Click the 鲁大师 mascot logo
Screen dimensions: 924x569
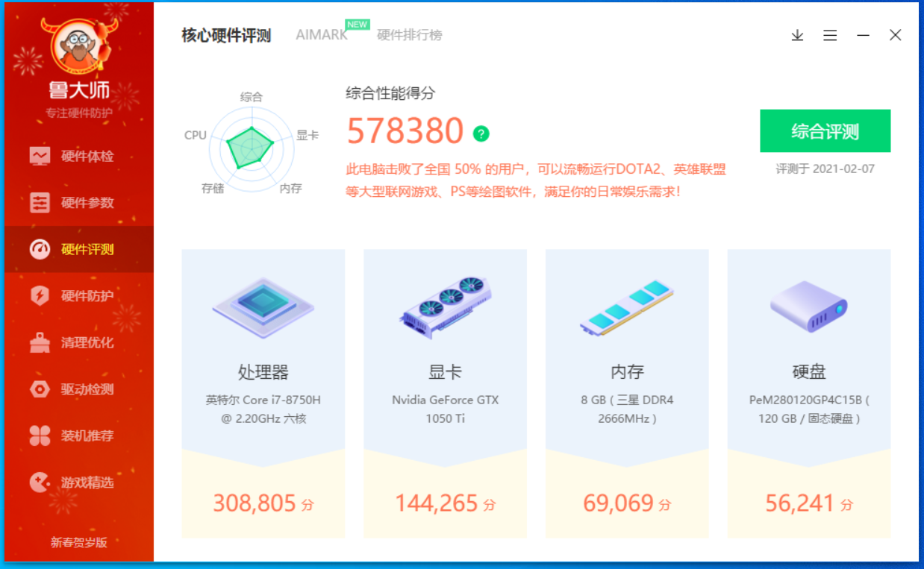point(79,46)
